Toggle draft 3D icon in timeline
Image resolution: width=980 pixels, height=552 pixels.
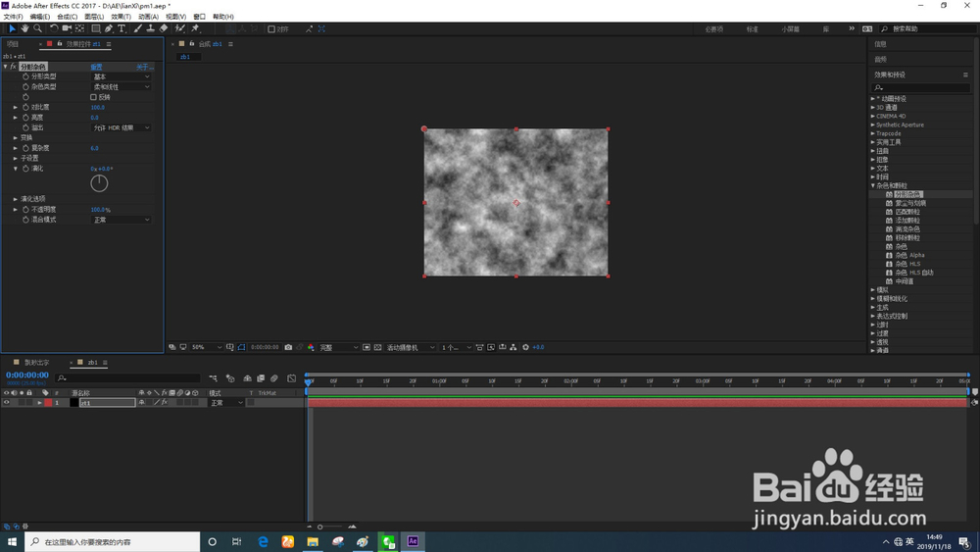(x=230, y=378)
